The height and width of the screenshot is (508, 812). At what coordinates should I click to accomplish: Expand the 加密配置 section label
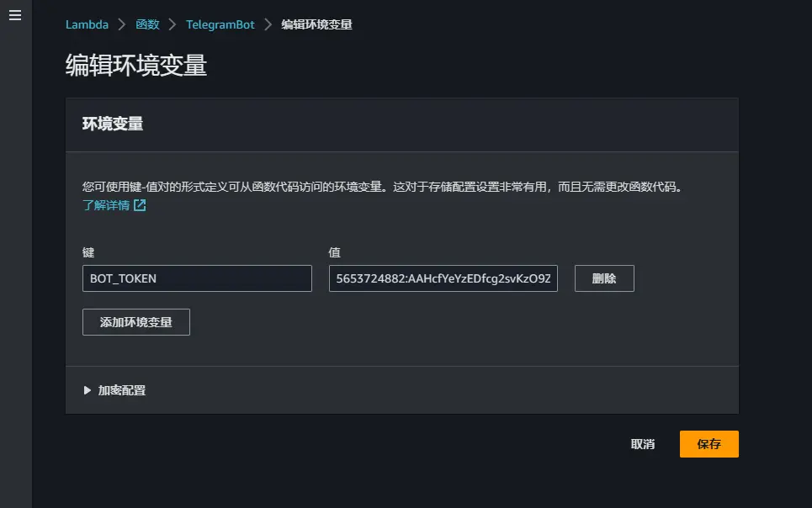122,390
